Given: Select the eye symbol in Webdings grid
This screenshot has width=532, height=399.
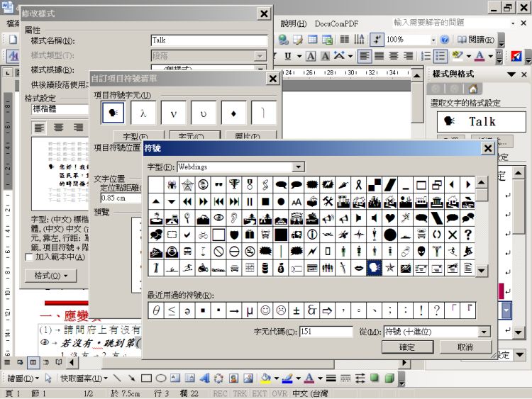Looking at the screenshot, I should click(x=218, y=218).
